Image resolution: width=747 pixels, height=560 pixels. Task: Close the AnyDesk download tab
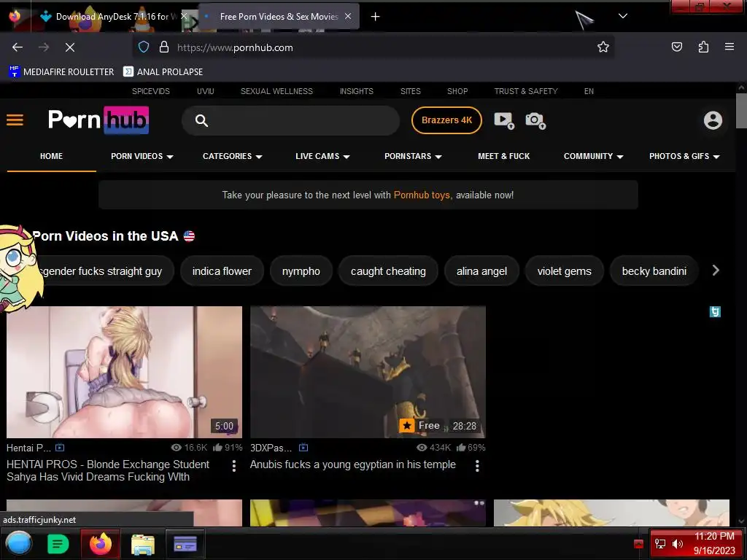pos(183,16)
